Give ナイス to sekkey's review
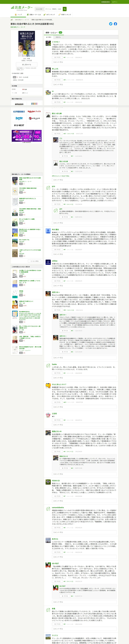Viewport: 129px width, 644px height. (57, 281)
